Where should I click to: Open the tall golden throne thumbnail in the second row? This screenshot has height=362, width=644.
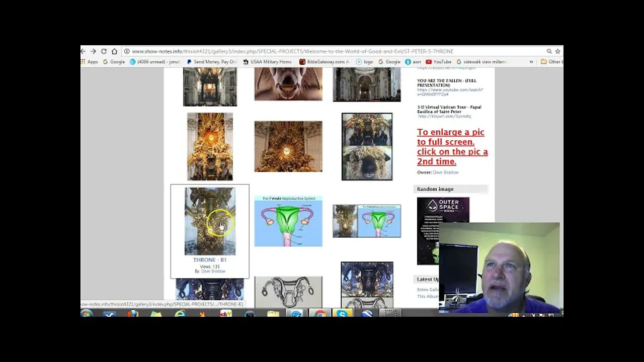pos(210,146)
